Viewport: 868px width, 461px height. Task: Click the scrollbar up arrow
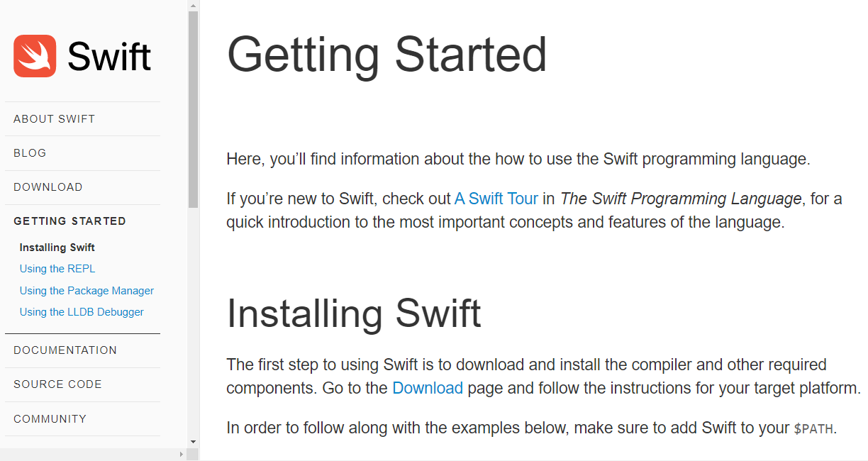tap(191, 6)
